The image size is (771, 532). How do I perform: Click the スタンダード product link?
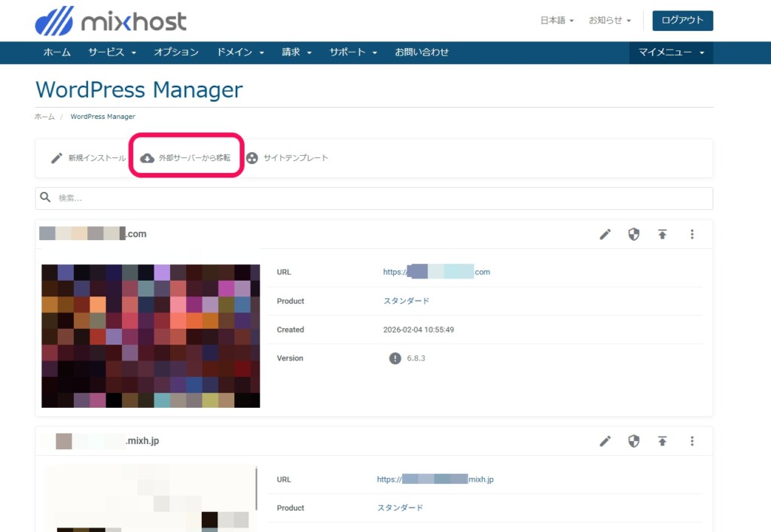click(x=406, y=300)
